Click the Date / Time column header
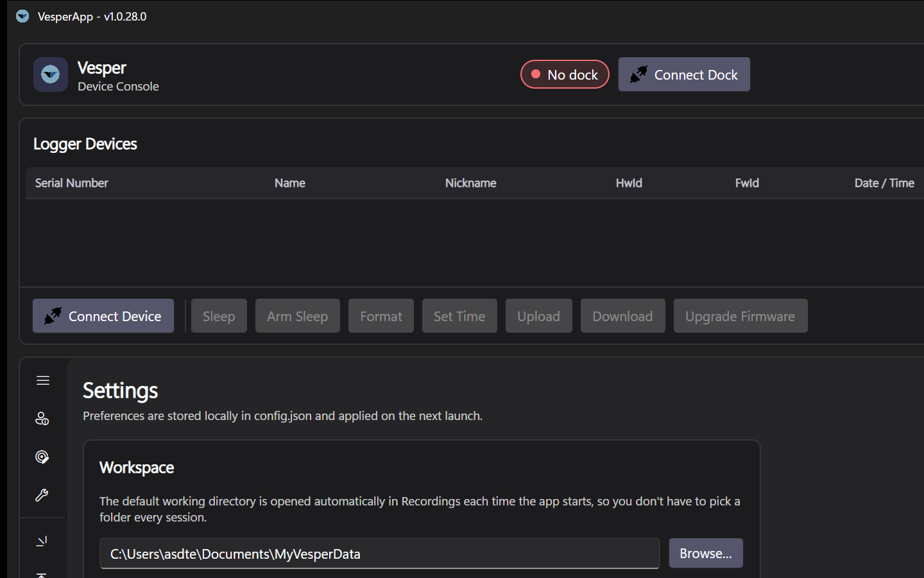Screen dimensions: 924x578 pos(884,183)
